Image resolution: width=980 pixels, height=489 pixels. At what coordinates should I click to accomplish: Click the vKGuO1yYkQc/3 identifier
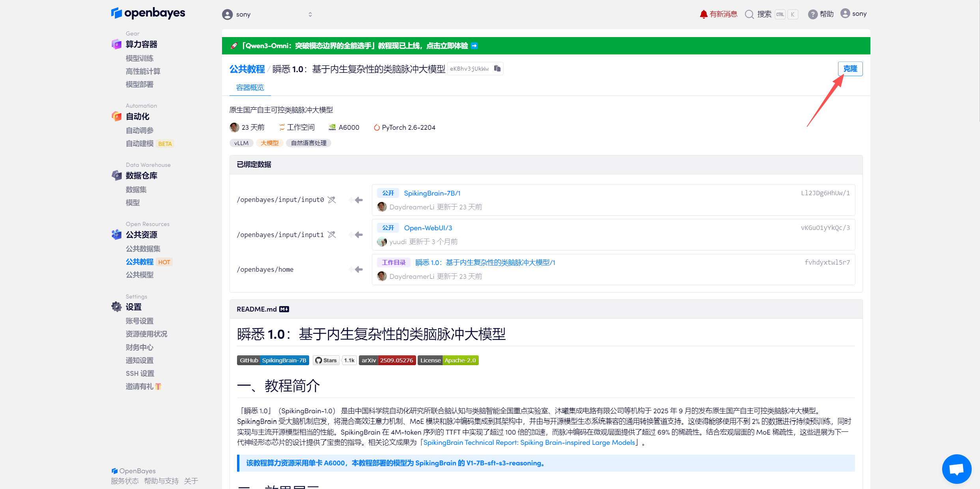[825, 228]
